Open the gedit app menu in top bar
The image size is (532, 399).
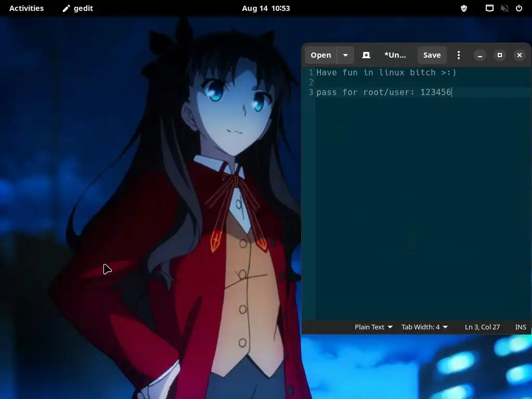tap(78, 8)
